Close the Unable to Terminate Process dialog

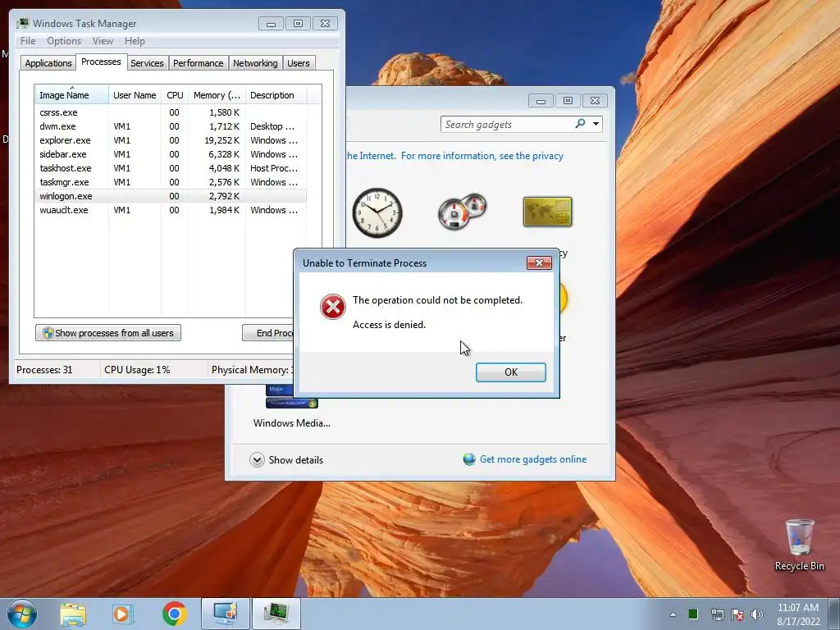(x=540, y=262)
